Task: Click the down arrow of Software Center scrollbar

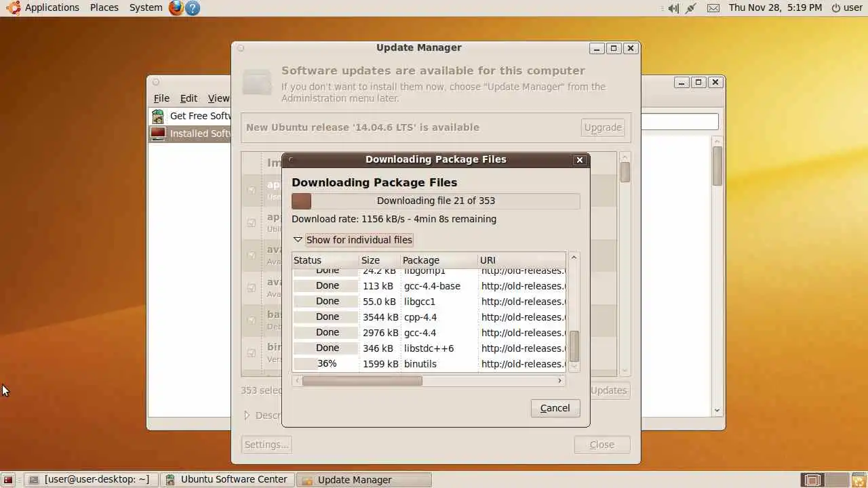Action: click(717, 410)
